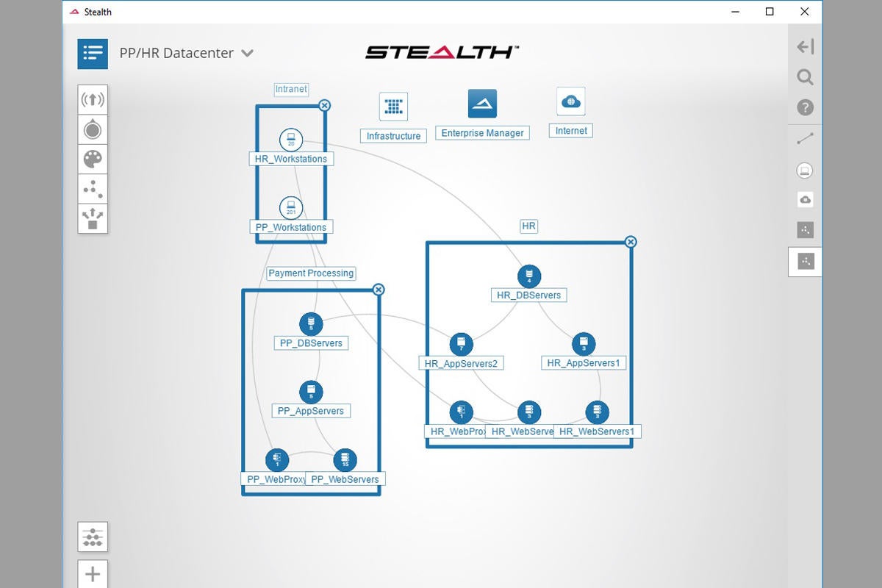Screen dimensions: 882x588
Task: Click the Payment Processing group label
Action: (x=311, y=273)
